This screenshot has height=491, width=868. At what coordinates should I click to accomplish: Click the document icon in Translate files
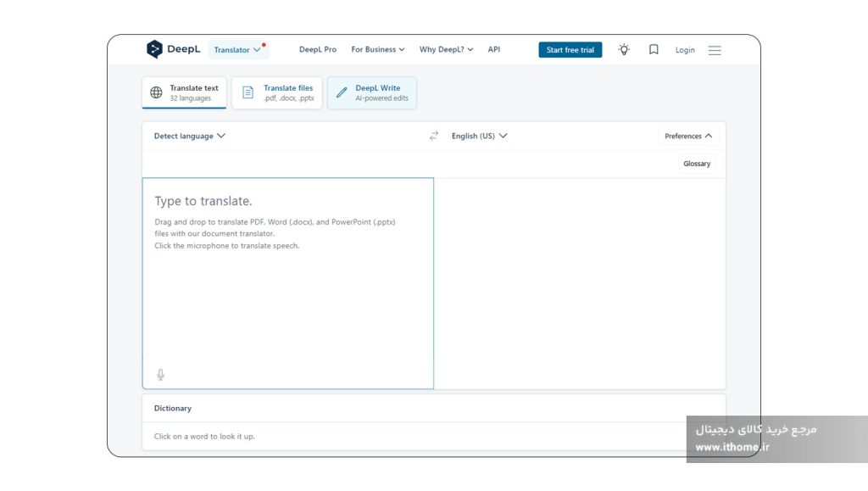coord(248,92)
